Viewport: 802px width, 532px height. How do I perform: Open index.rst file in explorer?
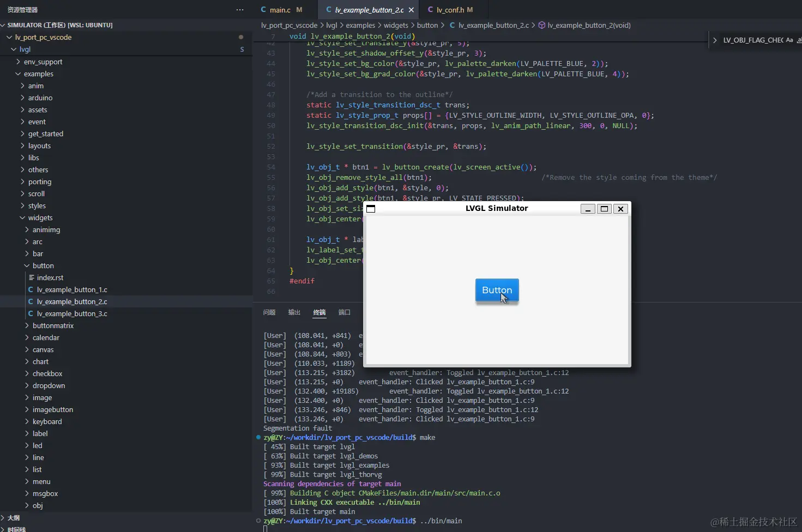pyautogui.click(x=50, y=277)
